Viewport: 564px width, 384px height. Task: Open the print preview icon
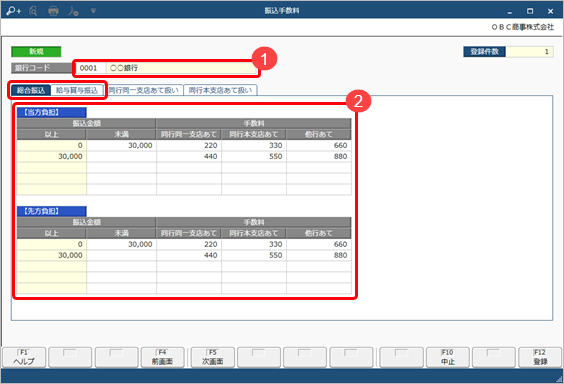(x=33, y=11)
